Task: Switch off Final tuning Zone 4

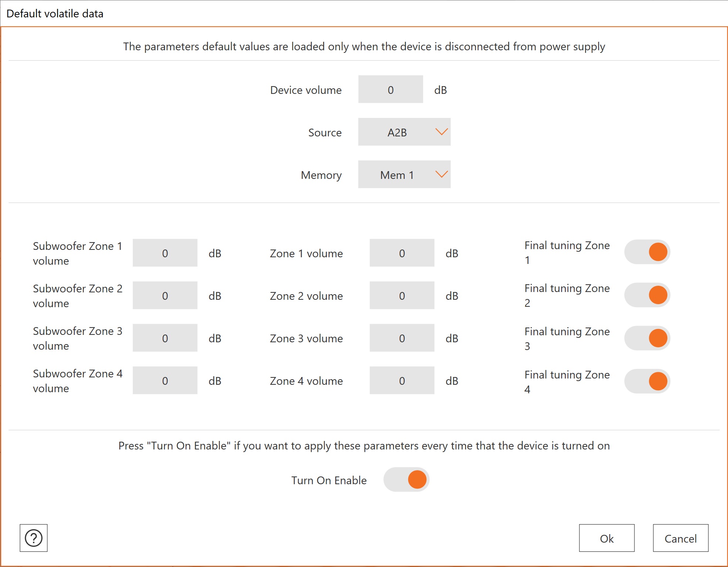Action: click(x=647, y=381)
